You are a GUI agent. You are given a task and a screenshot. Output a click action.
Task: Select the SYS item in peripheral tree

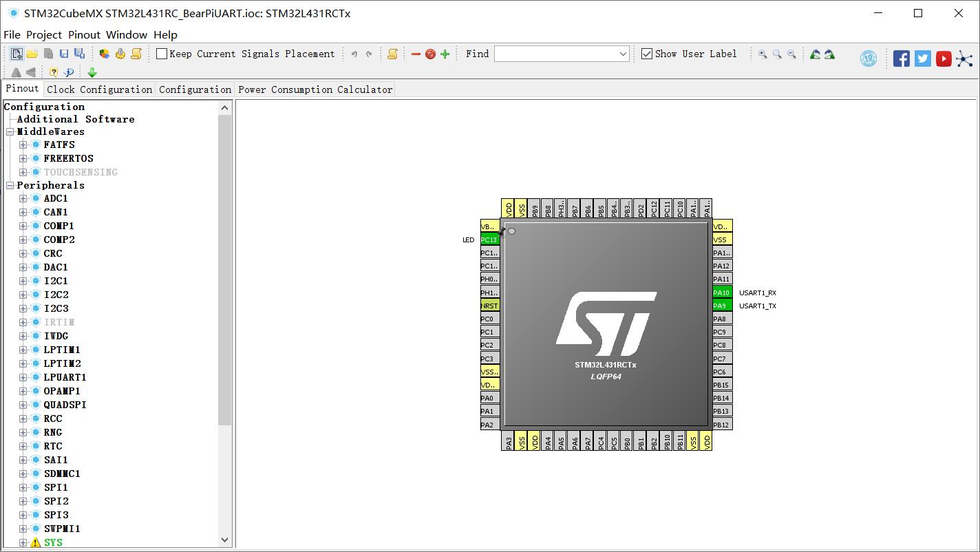tap(53, 542)
